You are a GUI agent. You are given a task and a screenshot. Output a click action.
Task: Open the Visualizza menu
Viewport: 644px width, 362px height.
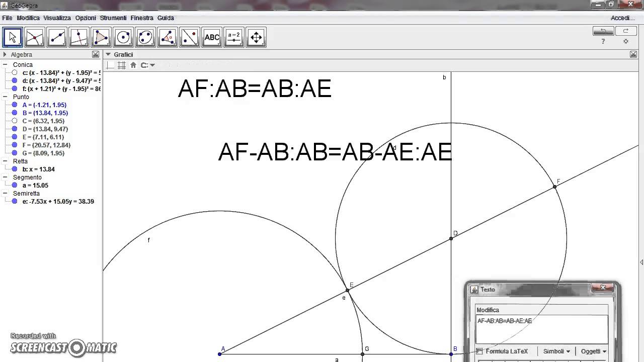57,18
